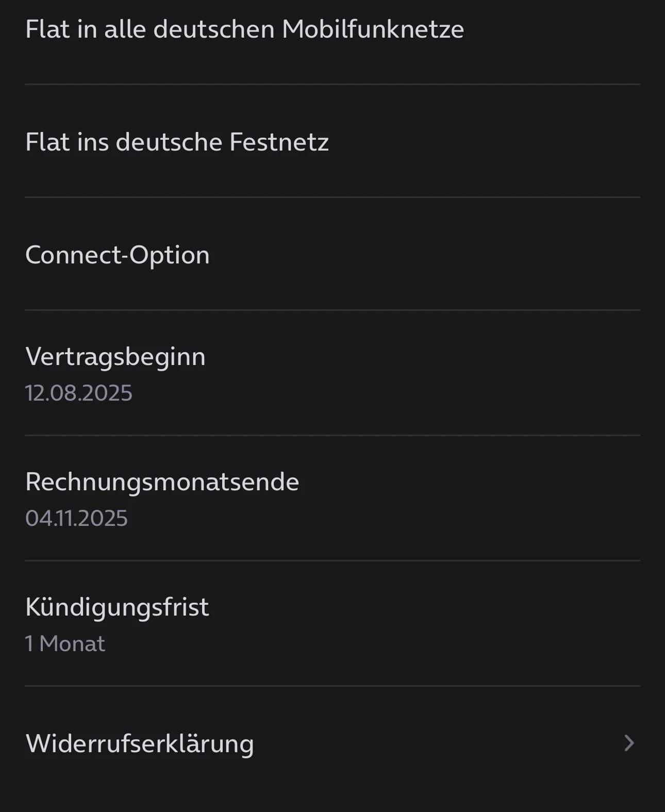The image size is (665, 812).
Task: Click the Vertragsbeginn heading
Action: click(115, 356)
